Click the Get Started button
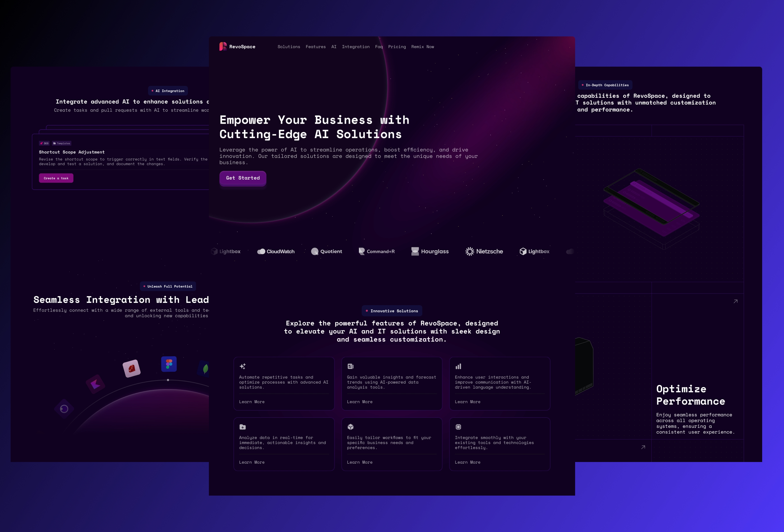 click(242, 178)
